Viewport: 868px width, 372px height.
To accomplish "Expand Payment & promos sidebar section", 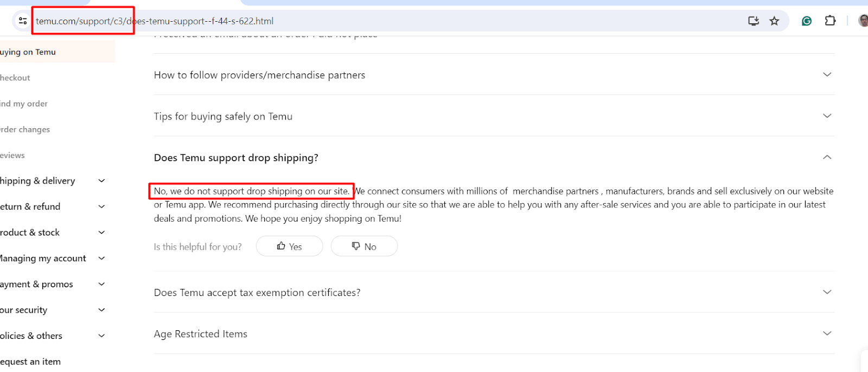I will click(x=101, y=284).
